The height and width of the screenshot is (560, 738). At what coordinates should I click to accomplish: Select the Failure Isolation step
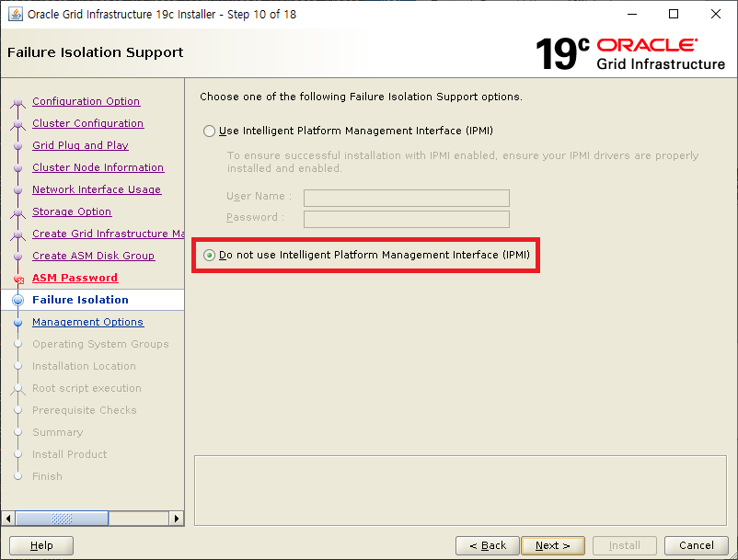click(80, 300)
